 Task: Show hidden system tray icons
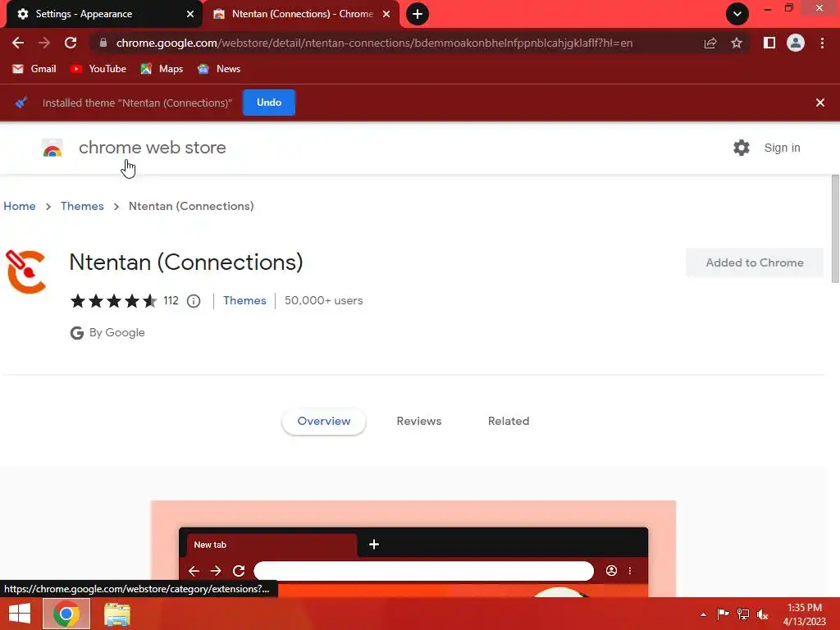(703, 614)
